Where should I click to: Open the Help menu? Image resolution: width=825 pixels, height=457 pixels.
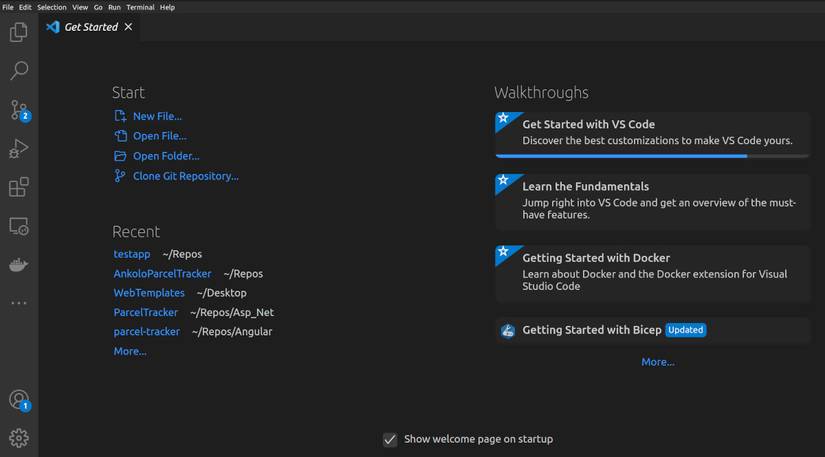(x=167, y=7)
